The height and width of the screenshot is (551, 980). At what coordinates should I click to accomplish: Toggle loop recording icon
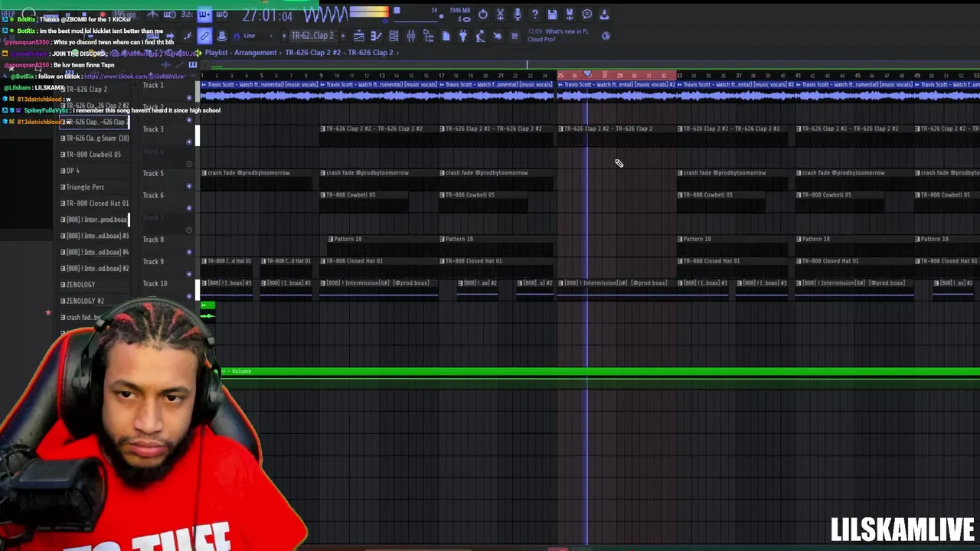(222, 15)
